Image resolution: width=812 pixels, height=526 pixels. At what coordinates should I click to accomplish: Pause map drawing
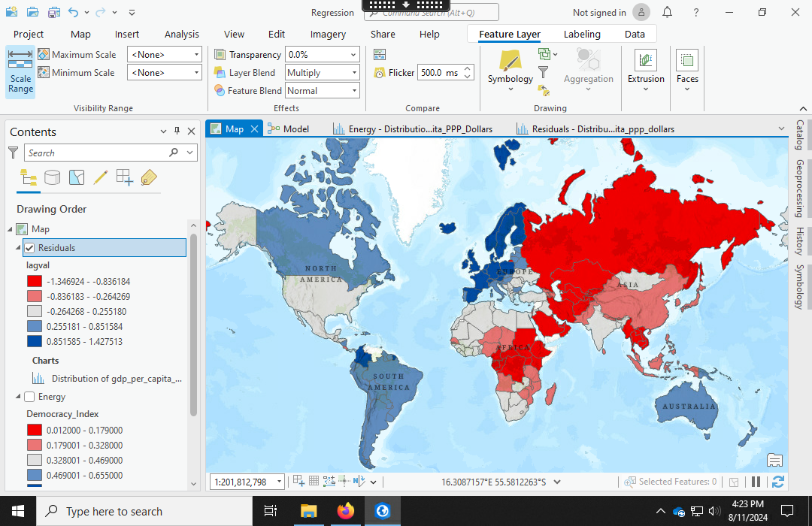(x=756, y=482)
